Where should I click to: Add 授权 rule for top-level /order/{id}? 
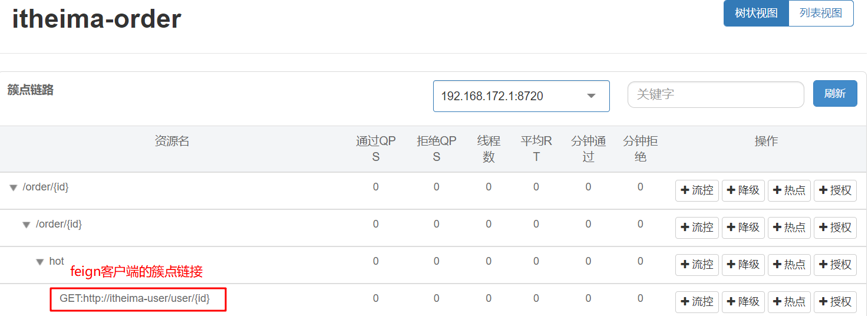click(x=835, y=190)
